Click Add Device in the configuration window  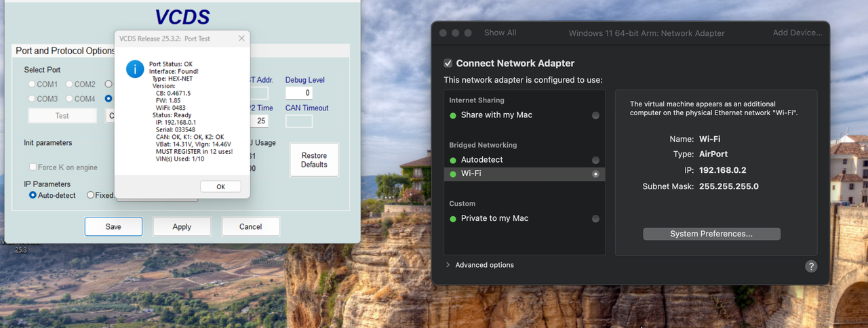797,33
